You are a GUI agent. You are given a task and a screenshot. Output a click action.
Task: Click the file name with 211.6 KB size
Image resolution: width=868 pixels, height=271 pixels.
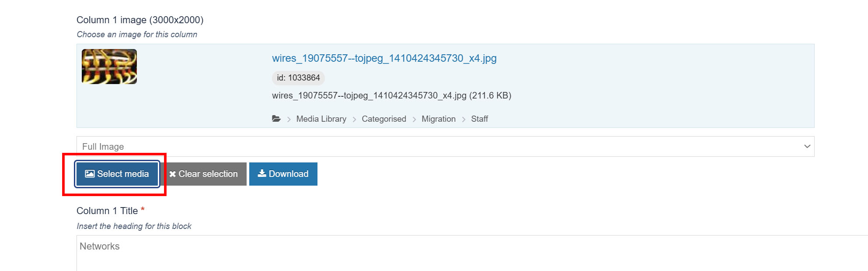[391, 96]
